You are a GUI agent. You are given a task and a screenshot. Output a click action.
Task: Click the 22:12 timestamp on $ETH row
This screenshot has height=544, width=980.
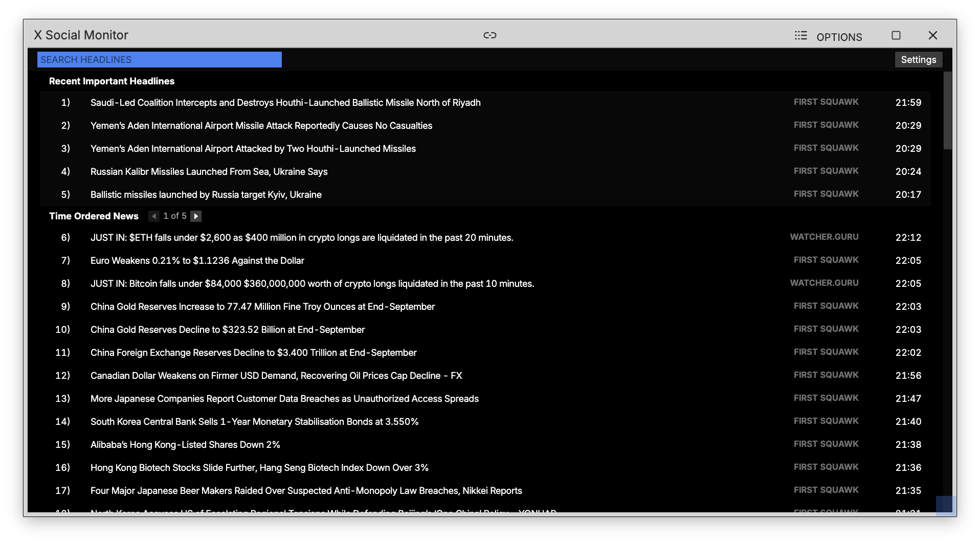(x=908, y=238)
